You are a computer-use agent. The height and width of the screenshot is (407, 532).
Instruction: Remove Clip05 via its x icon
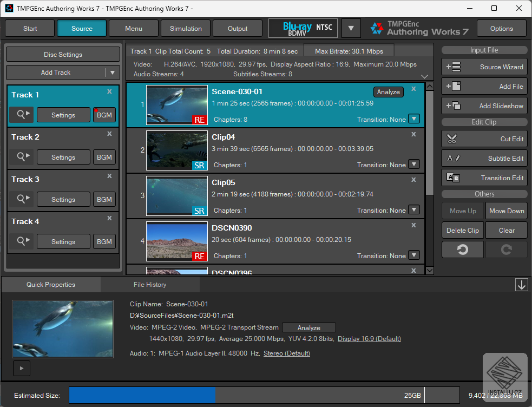click(413, 180)
